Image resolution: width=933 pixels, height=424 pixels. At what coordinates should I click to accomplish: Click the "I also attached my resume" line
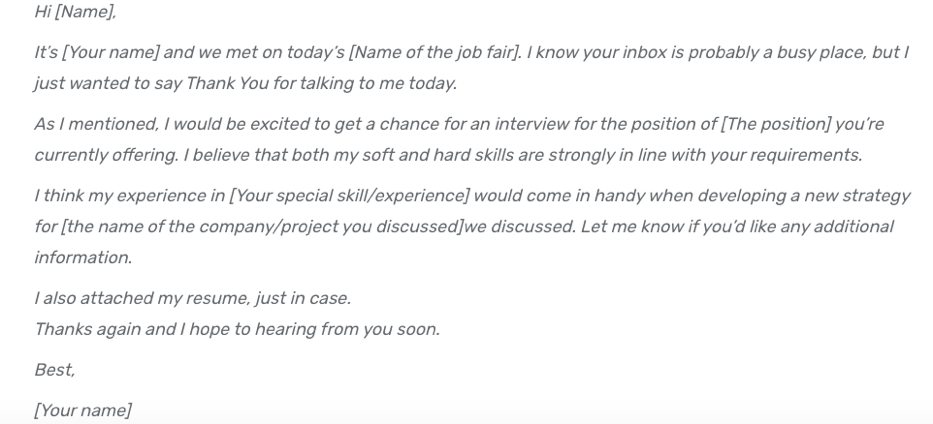coord(192,298)
